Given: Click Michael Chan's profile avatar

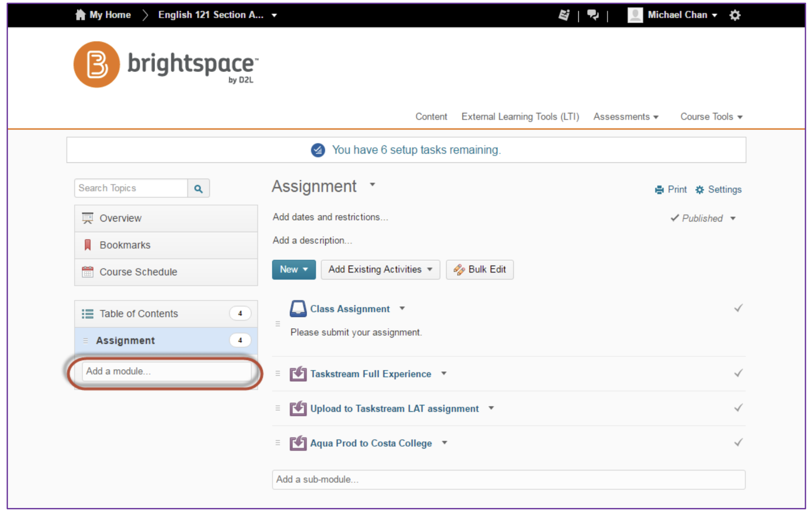Looking at the screenshot, I should point(635,15).
